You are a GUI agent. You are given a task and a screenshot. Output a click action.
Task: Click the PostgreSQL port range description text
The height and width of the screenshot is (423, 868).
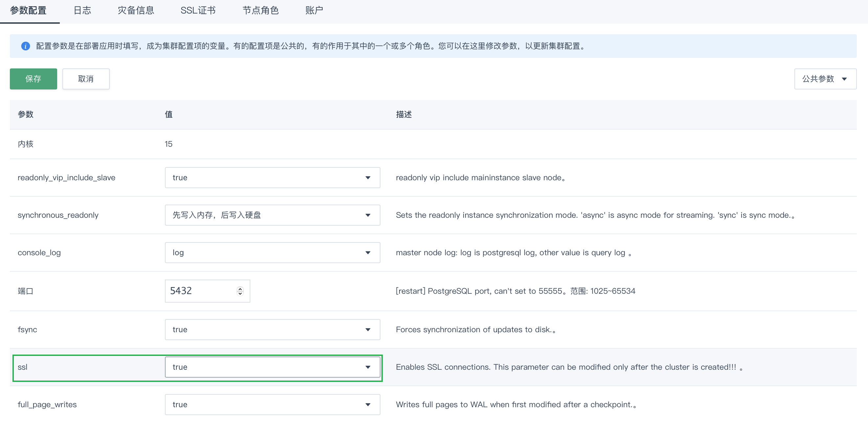515,291
